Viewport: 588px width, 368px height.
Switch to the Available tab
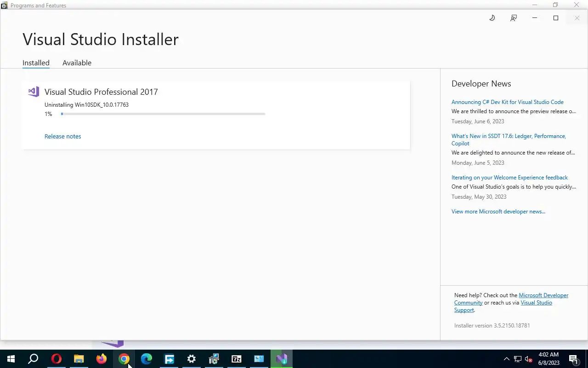(77, 63)
